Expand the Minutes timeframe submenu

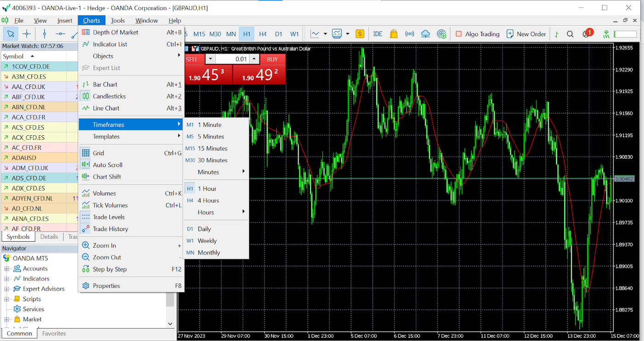click(x=216, y=172)
